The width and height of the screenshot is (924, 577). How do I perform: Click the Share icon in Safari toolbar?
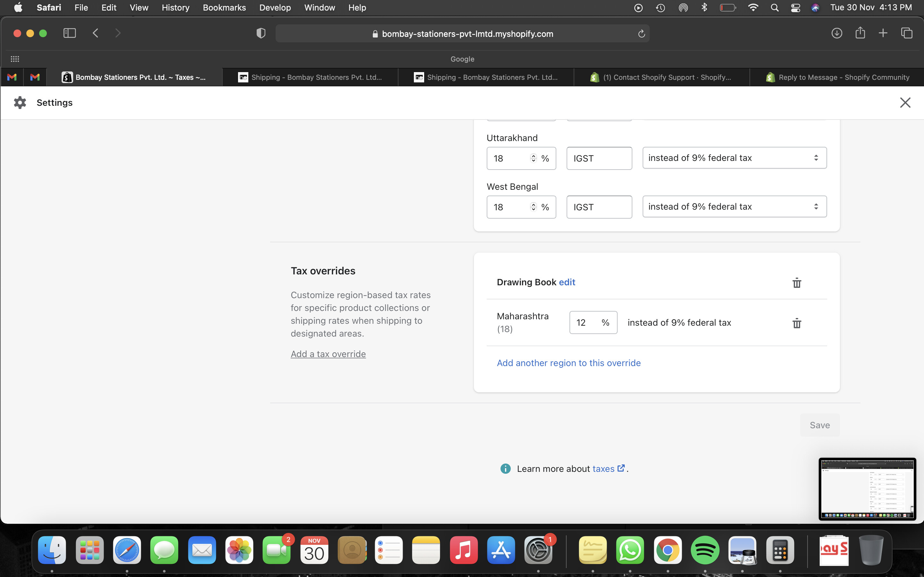click(x=860, y=33)
